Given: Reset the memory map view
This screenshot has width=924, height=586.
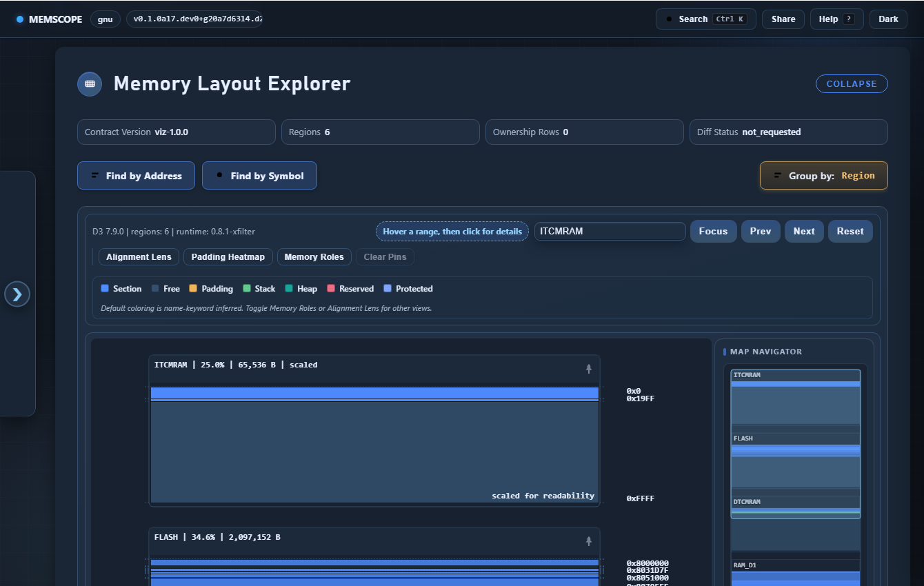Looking at the screenshot, I should click(x=850, y=232).
